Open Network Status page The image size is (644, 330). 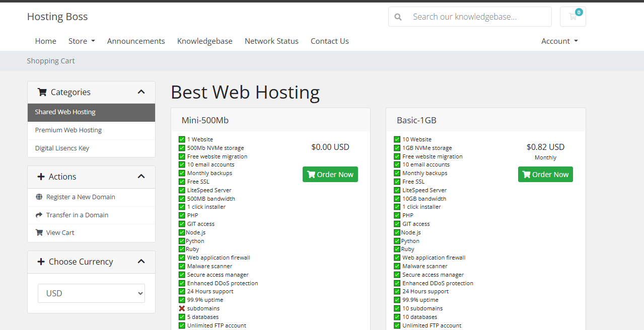click(271, 41)
